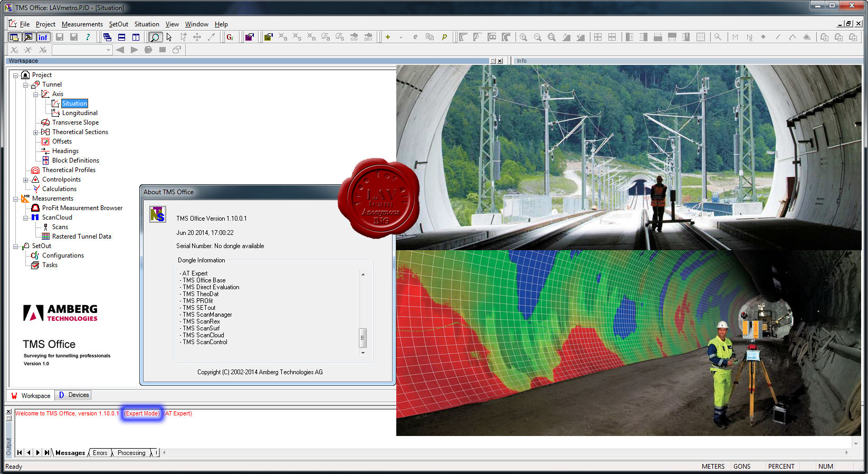Viewport: 868px width, 474px height.
Task: Cascade windows using the toolbar icon
Action: pos(107,37)
